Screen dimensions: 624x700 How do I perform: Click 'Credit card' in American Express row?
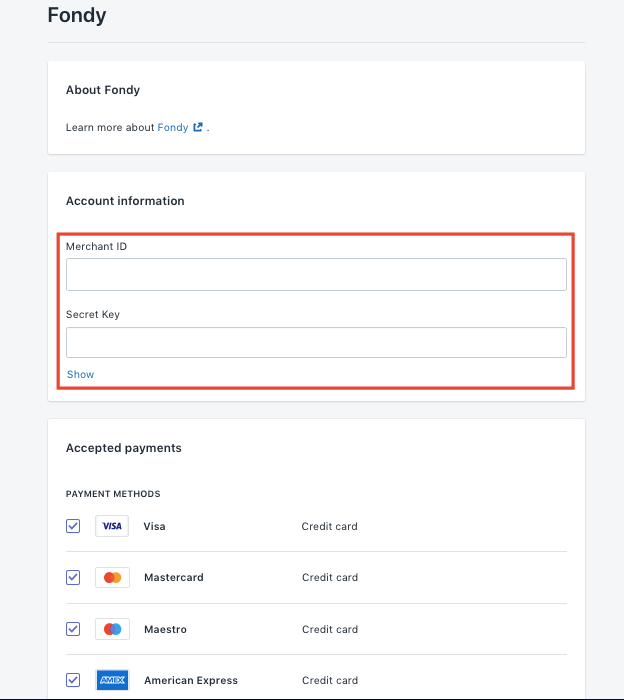coord(330,680)
